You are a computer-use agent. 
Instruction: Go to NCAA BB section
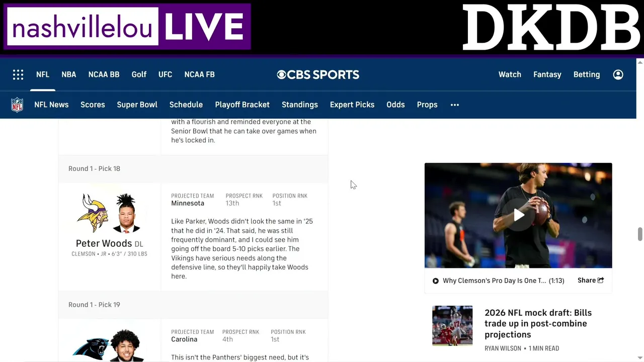point(104,74)
